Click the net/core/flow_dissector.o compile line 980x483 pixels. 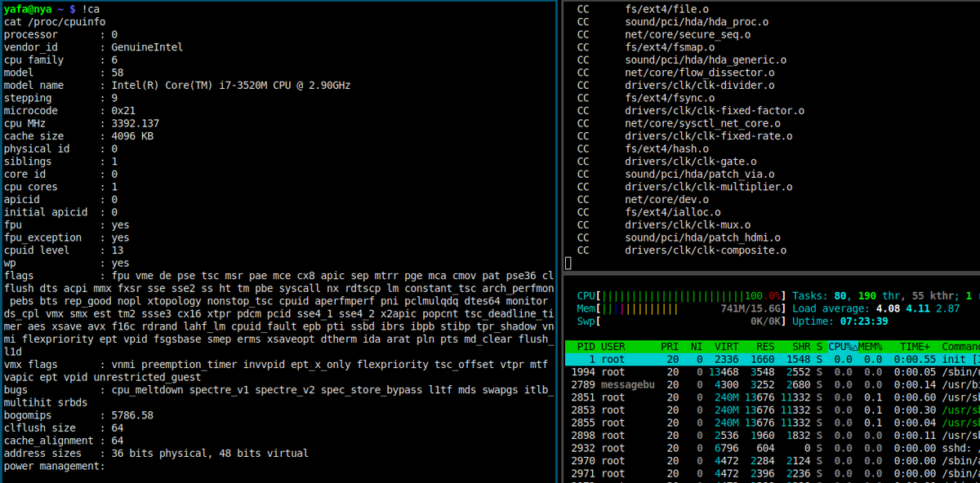pos(675,73)
